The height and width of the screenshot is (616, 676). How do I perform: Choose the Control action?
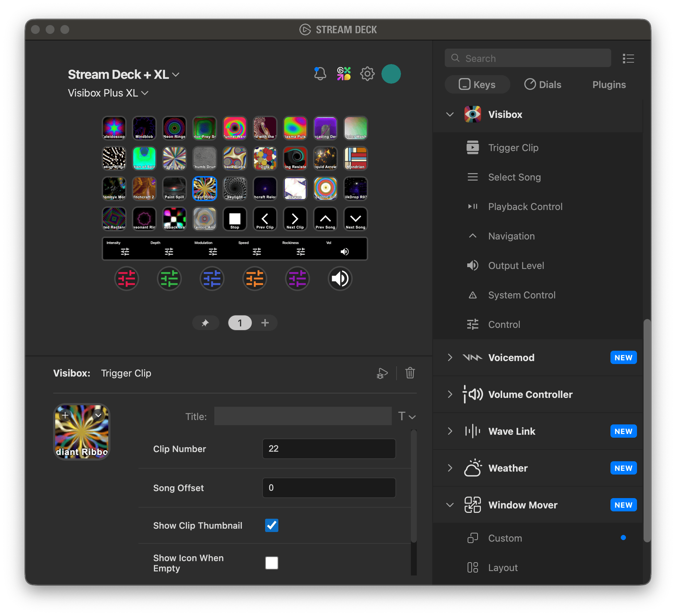tap(538, 325)
